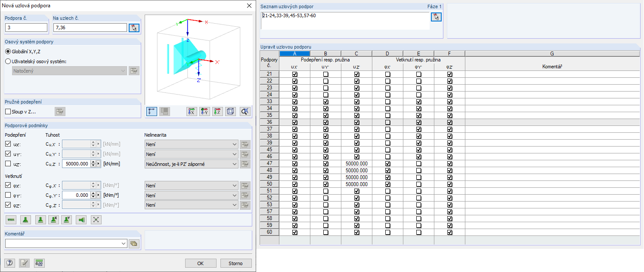Apply the rigid line support preset icon
The width and height of the screenshot is (644, 272).
tap(11, 220)
